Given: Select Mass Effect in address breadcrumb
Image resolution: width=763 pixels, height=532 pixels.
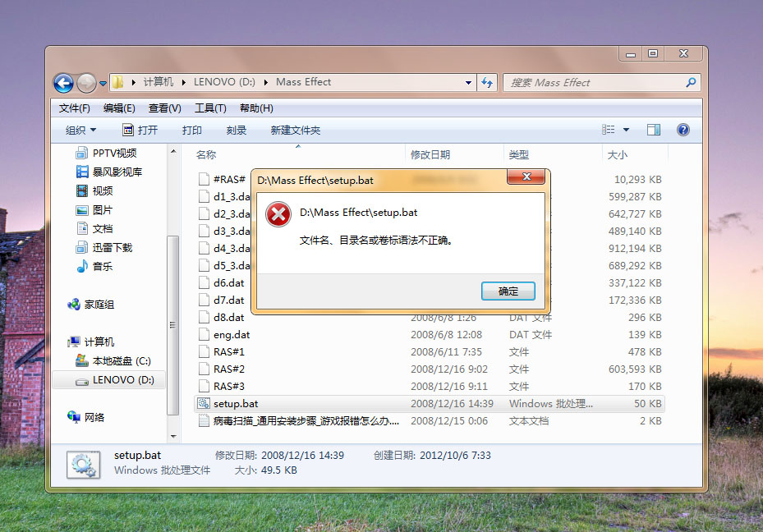Looking at the screenshot, I should point(303,82).
